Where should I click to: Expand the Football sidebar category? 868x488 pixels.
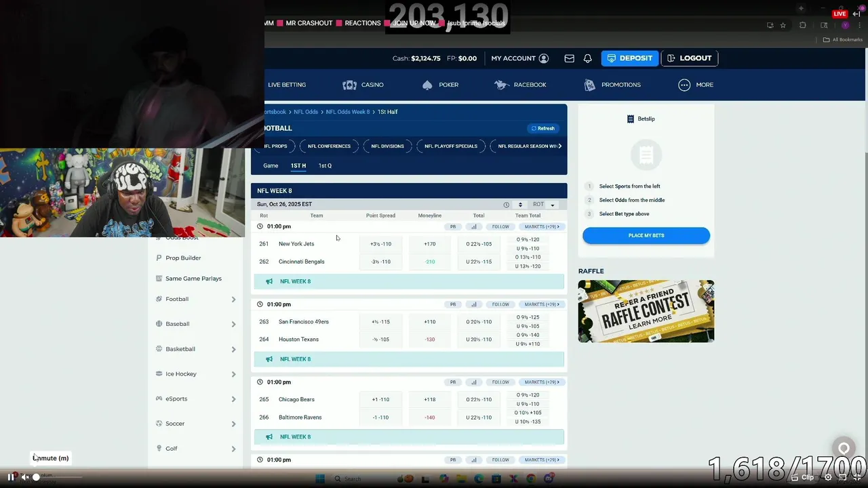pos(233,300)
